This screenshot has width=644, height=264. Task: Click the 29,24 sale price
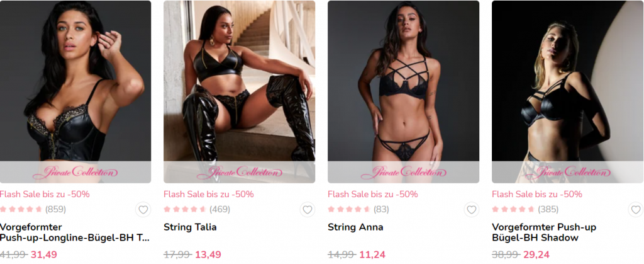(536, 255)
